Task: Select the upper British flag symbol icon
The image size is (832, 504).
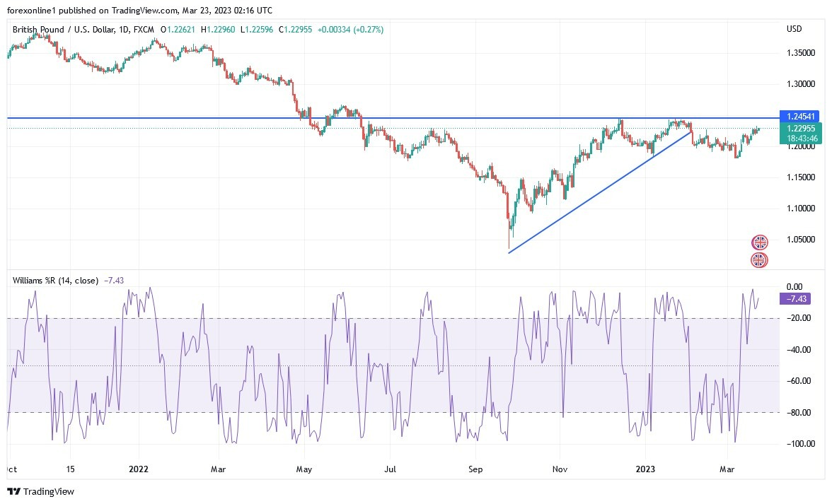Action: click(x=758, y=242)
